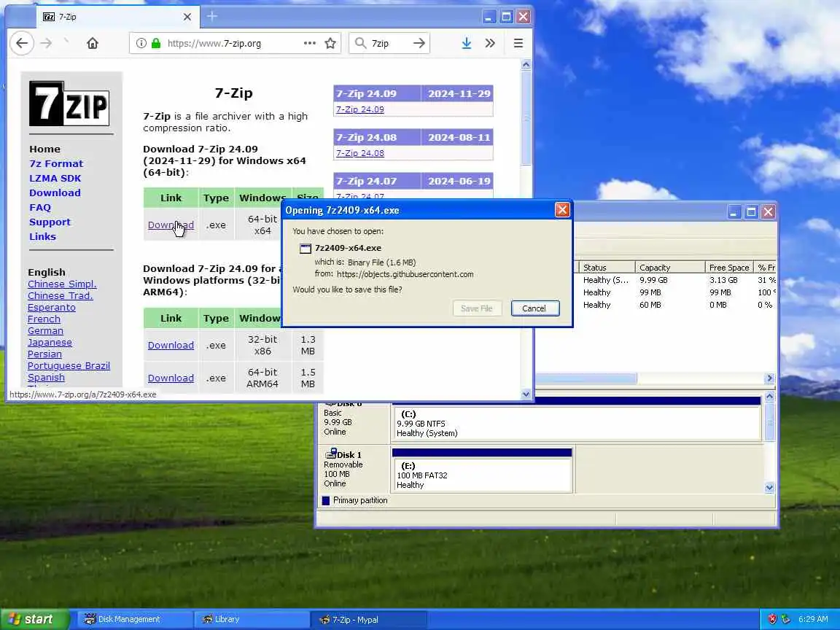
Task: Click Download link for 64-bit x64
Action: [171, 225]
